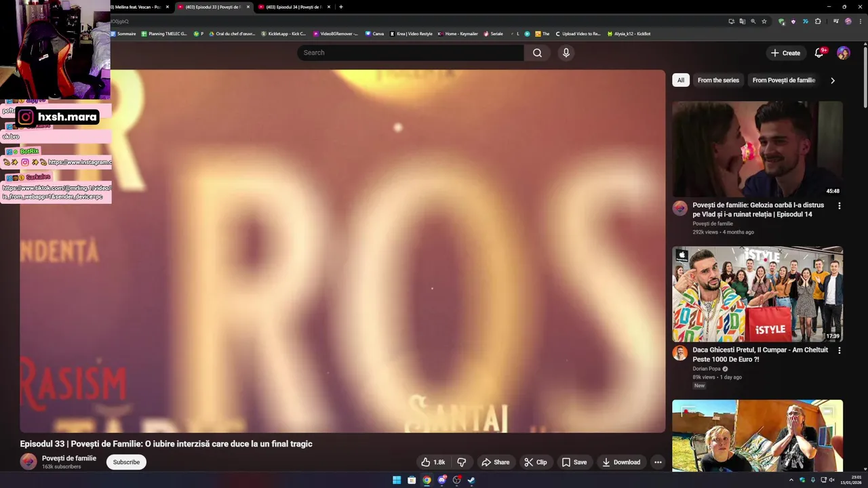Open YouTube notifications bell
This screenshot has width=868, height=488.
pos(819,53)
